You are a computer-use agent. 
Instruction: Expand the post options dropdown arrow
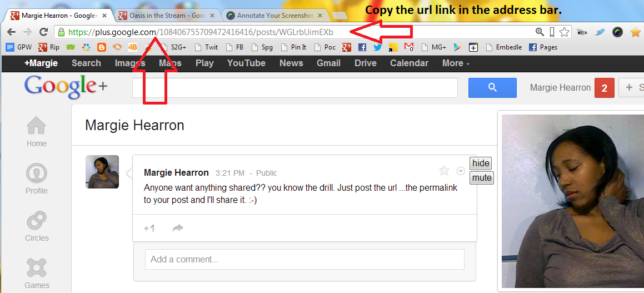pos(461,171)
